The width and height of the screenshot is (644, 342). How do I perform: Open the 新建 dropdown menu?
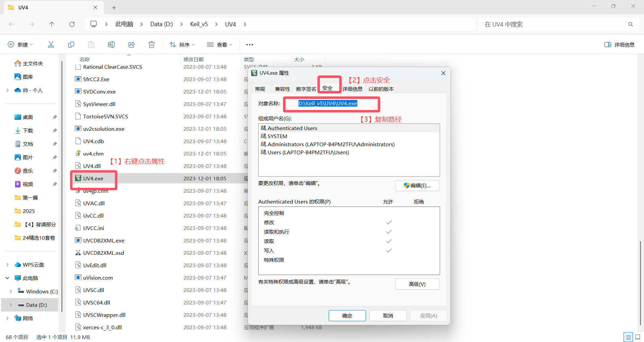click(20, 45)
